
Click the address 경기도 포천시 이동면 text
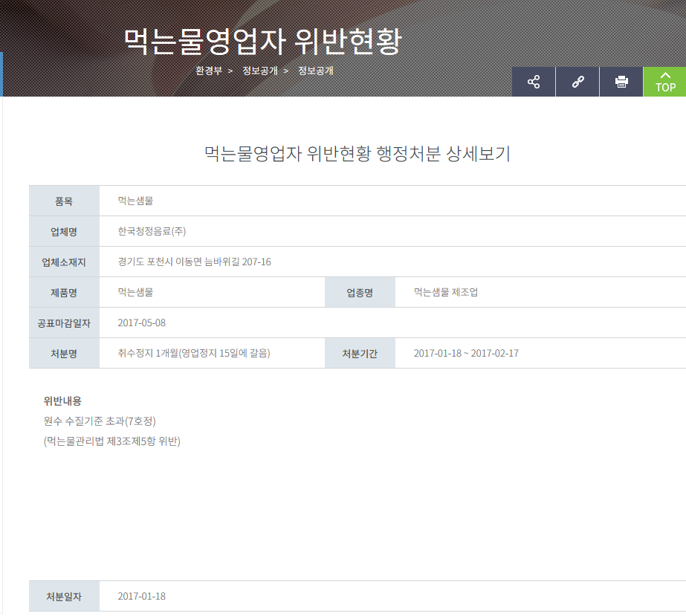pyautogui.click(x=194, y=262)
